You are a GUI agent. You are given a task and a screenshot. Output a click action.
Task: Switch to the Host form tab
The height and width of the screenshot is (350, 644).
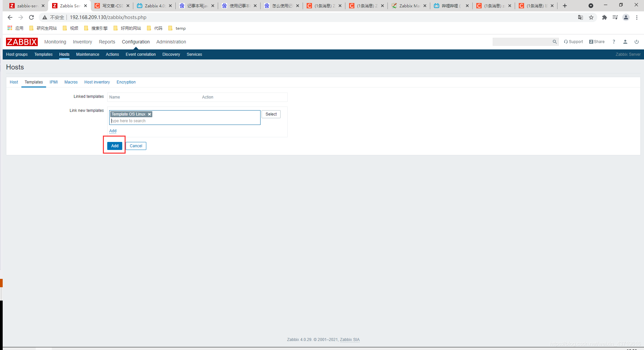tap(14, 82)
